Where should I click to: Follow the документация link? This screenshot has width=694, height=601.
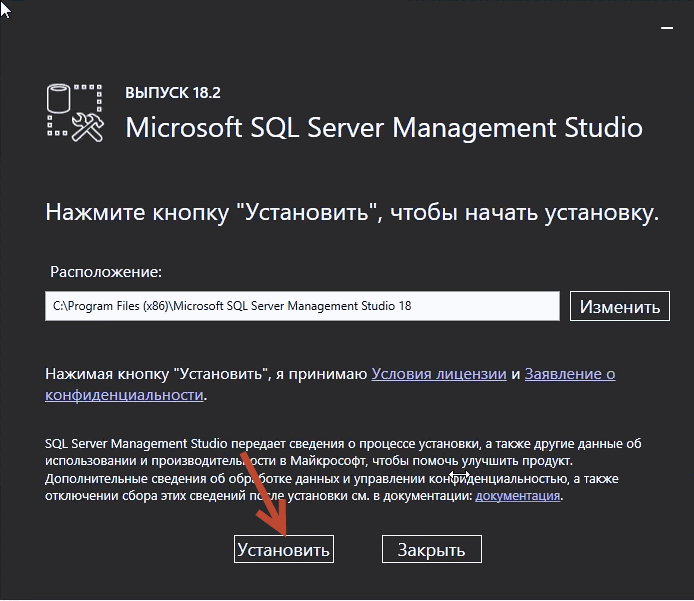(x=517, y=495)
